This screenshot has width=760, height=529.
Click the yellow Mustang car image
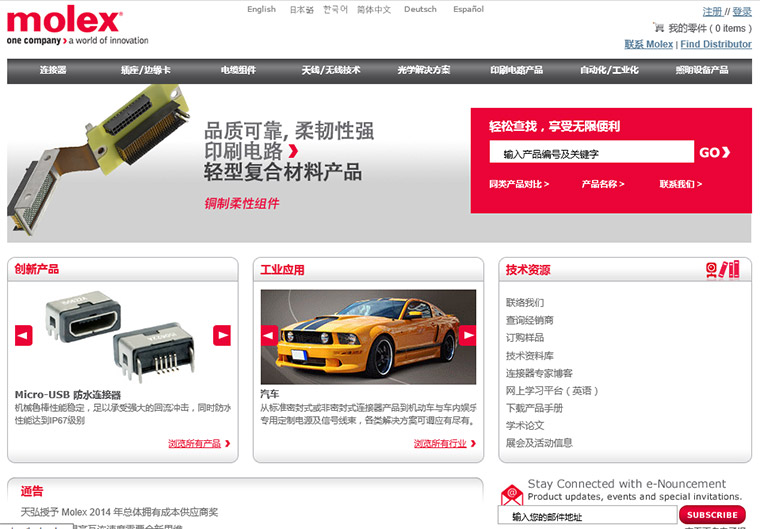coord(368,337)
